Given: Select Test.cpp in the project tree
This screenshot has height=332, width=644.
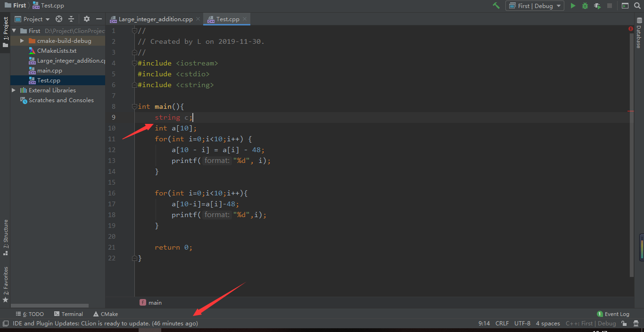Looking at the screenshot, I should (x=49, y=81).
